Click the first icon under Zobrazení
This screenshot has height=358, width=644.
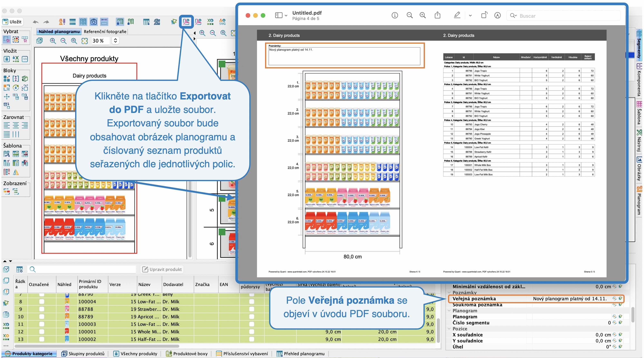coord(7,192)
